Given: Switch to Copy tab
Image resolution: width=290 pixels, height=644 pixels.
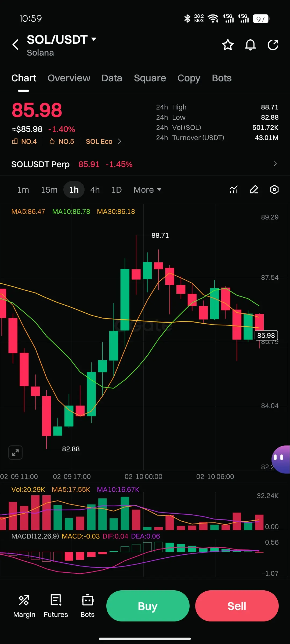Looking at the screenshot, I should pos(189,78).
